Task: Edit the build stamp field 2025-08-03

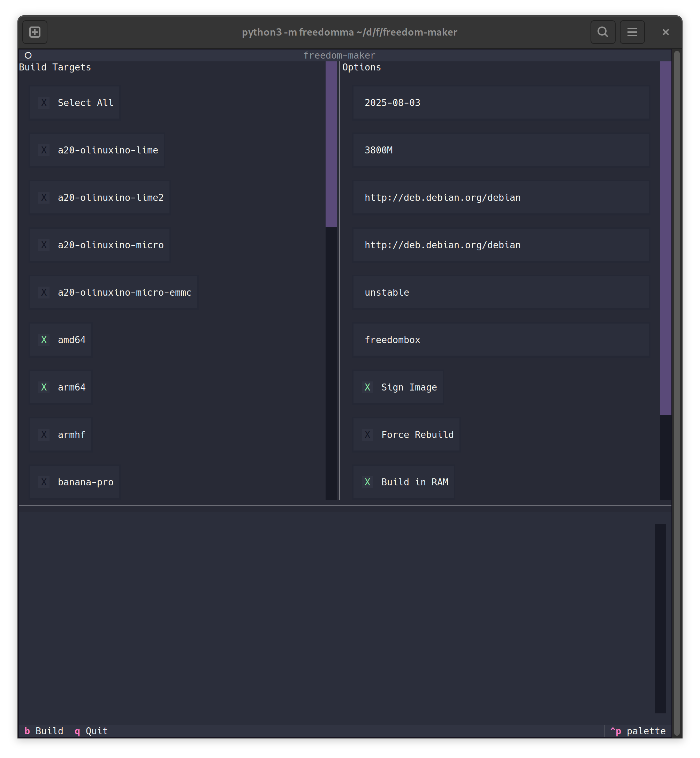Action: (501, 103)
